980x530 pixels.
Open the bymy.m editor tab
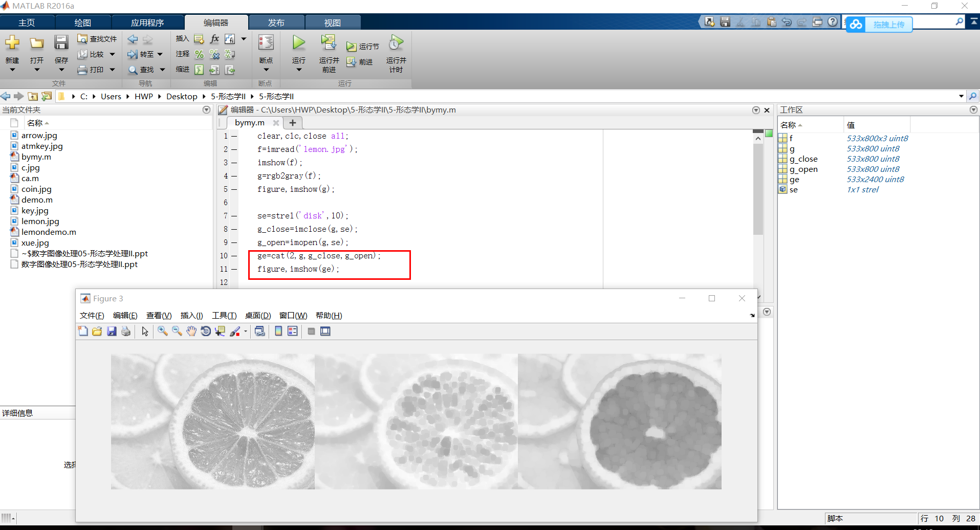249,122
